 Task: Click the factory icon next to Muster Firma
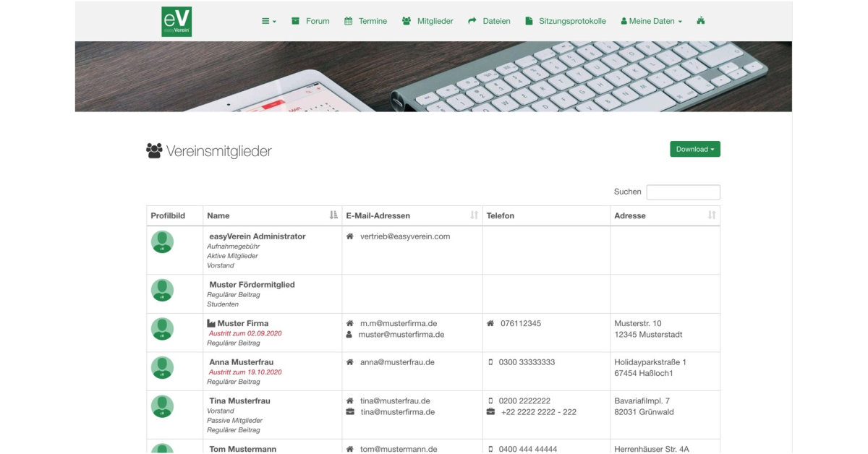click(211, 323)
